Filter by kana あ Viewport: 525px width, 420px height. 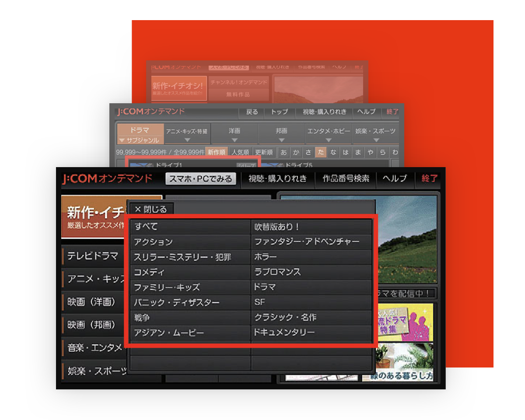point(284,153)
